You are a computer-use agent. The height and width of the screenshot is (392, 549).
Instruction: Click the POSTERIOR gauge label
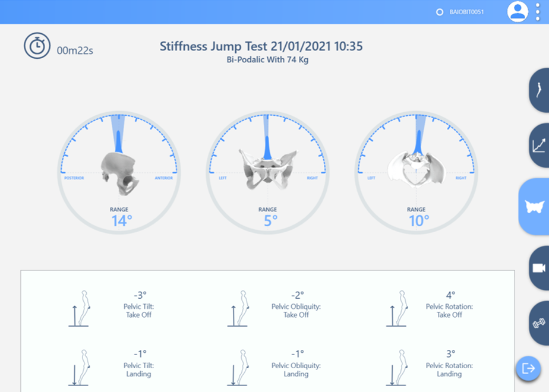tap(74, 178)
